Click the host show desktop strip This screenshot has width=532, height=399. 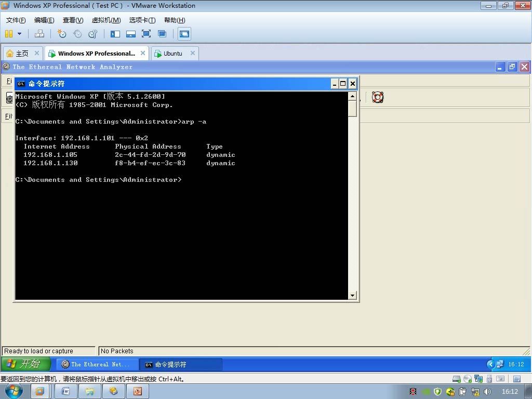click(x=528, y=392)
